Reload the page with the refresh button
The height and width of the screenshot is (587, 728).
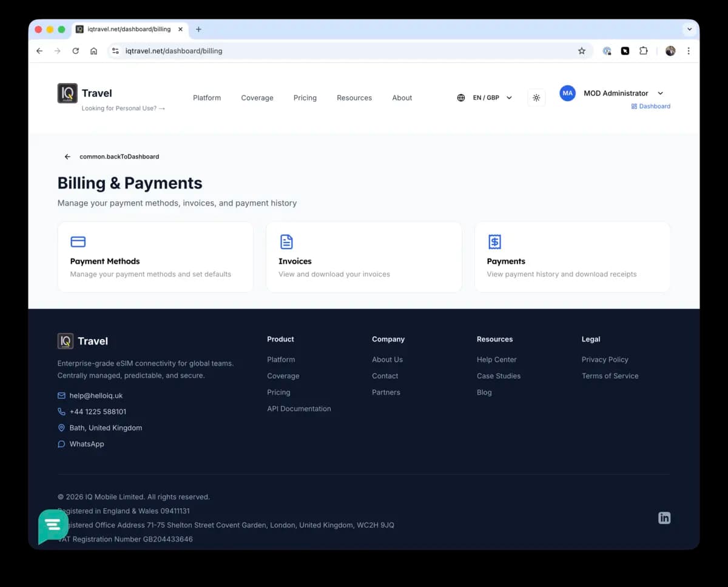(x=75, y=51)
